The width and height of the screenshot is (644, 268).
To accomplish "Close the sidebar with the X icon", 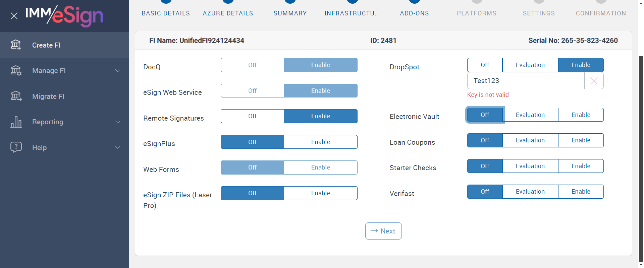I will [x=14, y=16].
